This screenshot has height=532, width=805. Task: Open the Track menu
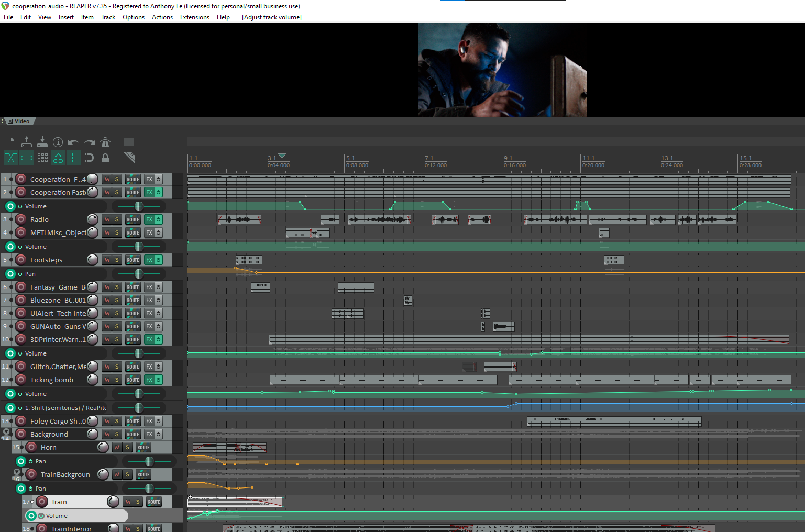[x=108, y=17]
